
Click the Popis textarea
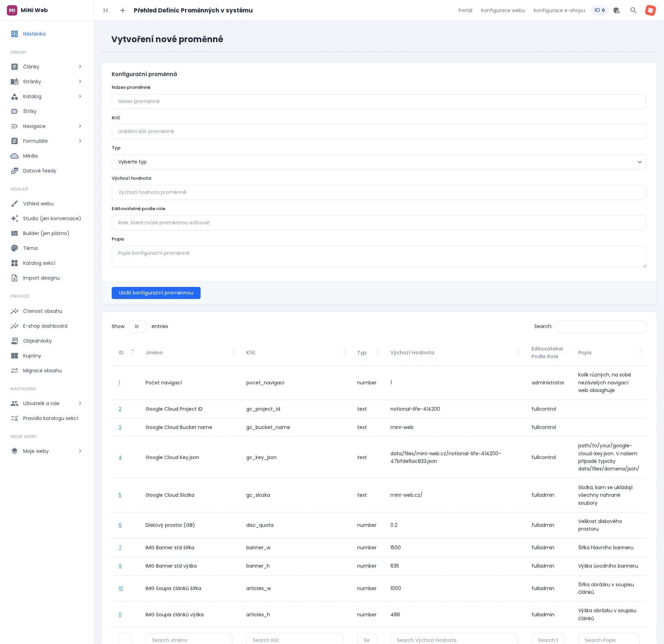click(379, 257)
